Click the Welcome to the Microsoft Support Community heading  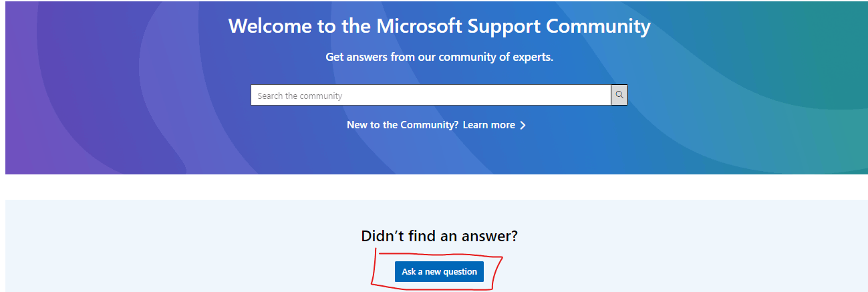[439, 26]
